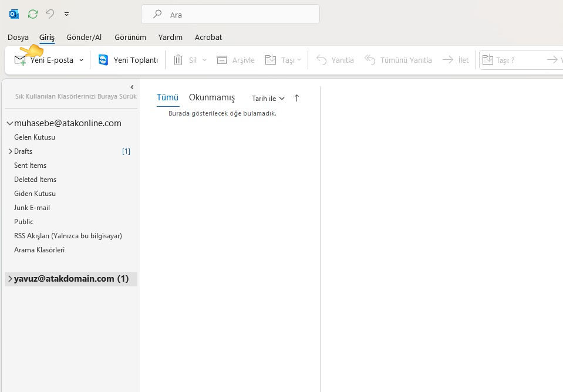Open the Görünüm ribbon tab

(130, 36)
